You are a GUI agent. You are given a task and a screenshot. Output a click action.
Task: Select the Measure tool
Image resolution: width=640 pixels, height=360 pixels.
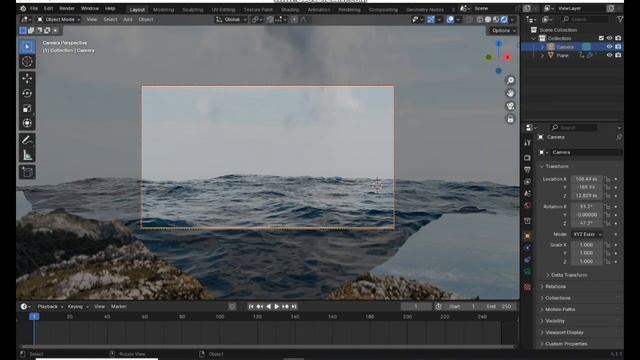[27, 156]
